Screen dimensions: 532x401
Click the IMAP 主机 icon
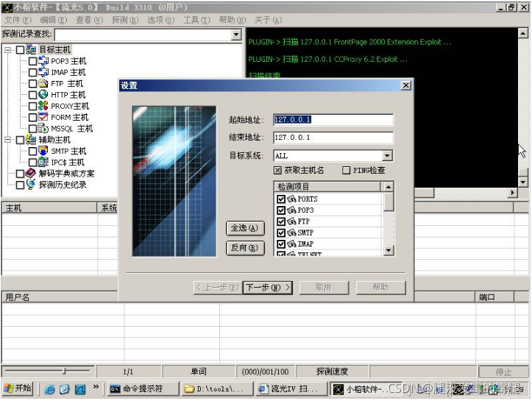point(43,72)
